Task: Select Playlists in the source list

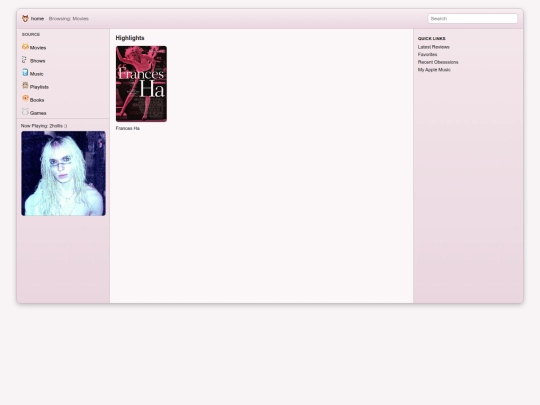Action: (39, 87)
